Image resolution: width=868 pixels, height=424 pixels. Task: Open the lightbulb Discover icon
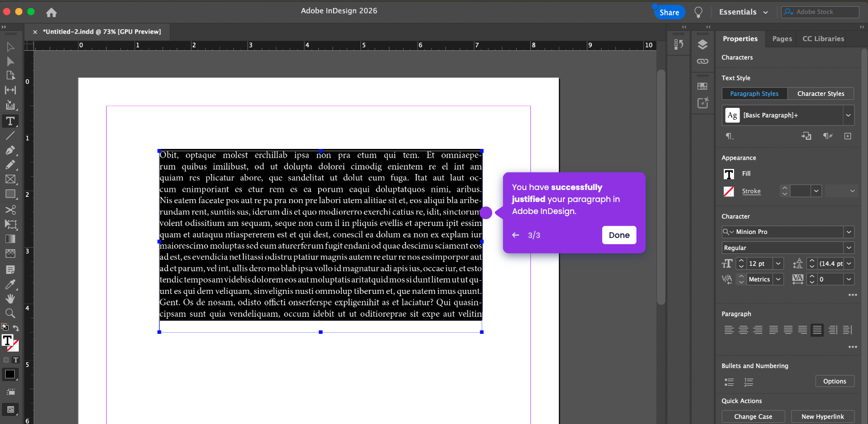[x=698, y=12]
